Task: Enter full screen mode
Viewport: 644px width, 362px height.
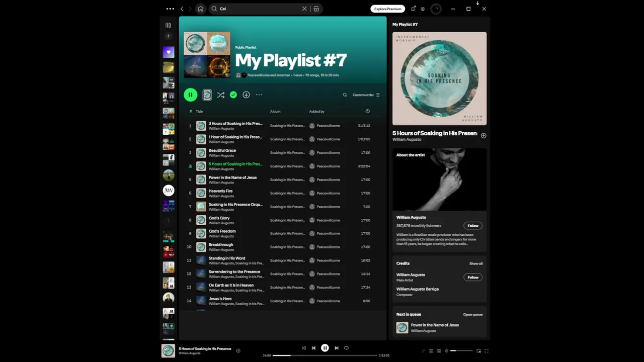Action: click(487, 351)
